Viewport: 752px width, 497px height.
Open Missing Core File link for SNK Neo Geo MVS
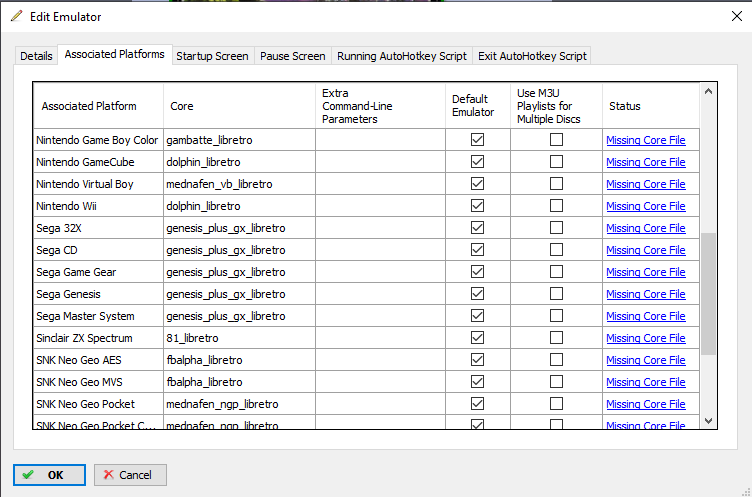(646, 382)
